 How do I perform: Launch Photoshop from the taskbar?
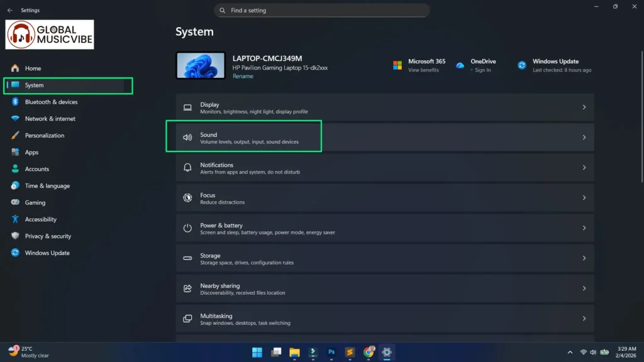coord(331,353)
